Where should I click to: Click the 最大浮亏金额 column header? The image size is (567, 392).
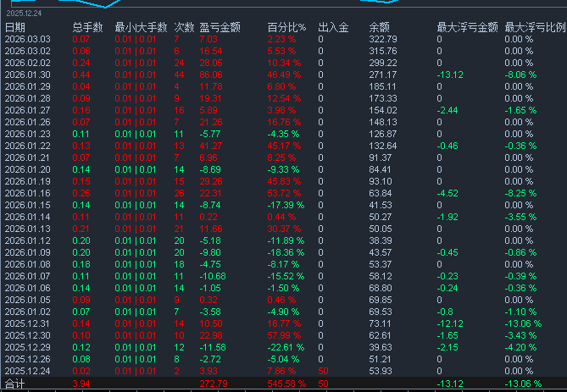click(x=464, y=28)
